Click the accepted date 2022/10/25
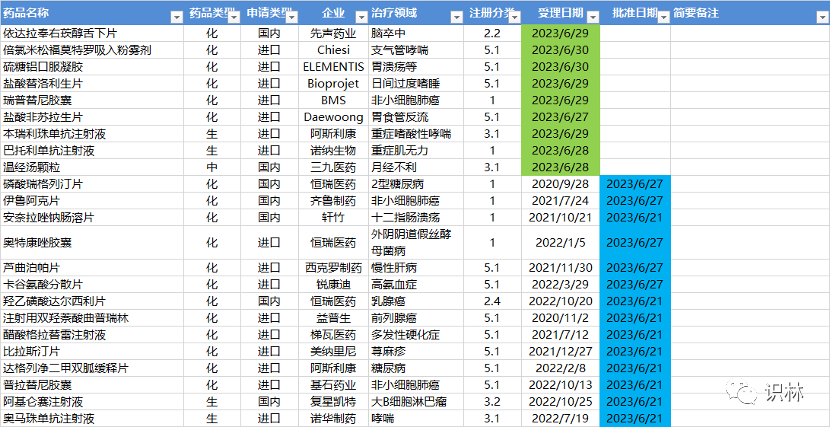The image size is (830, 428). coord(560,402)
